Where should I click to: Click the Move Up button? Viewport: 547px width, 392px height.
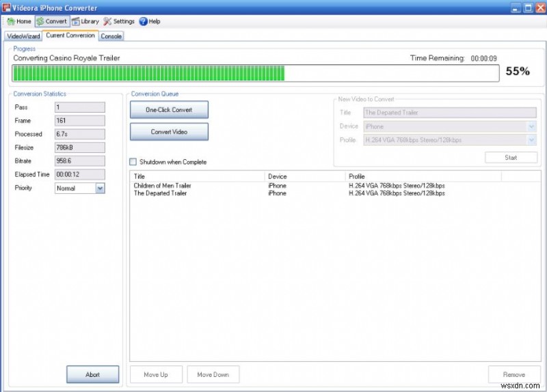click(x=156, y=374)
